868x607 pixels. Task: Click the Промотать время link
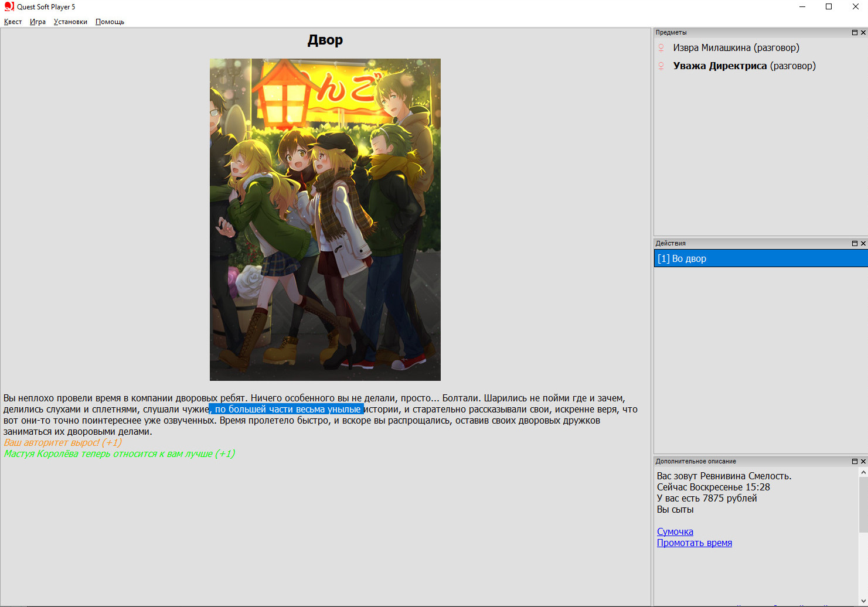[695, 543]
